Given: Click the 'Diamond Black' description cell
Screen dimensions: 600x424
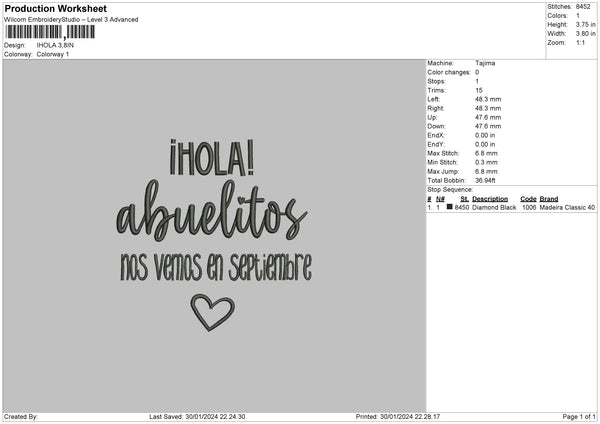Looking at the screenshot, I should pyautogui.click(x=494, y=207).
